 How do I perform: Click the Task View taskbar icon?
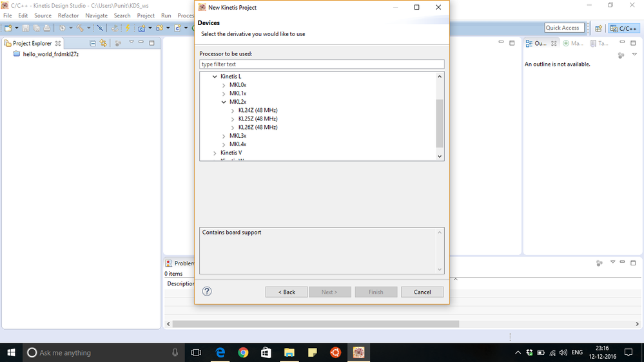[197, 352]
